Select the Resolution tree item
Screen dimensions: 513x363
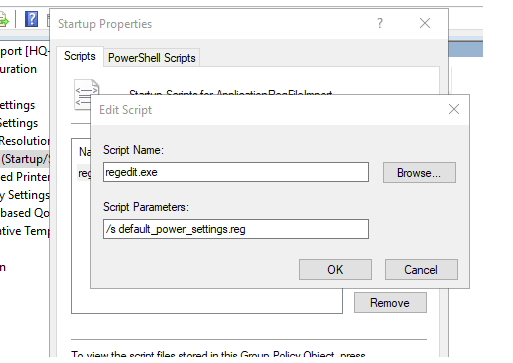[25, 141]
